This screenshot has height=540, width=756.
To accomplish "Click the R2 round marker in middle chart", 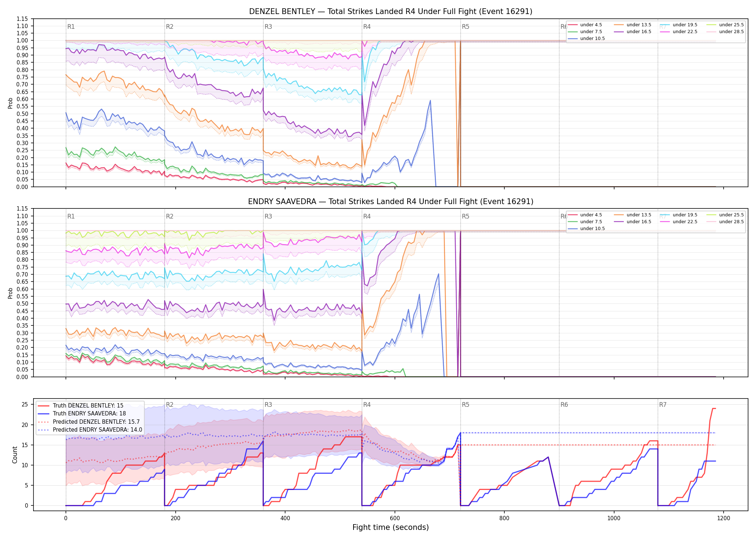I will [170, 216].
